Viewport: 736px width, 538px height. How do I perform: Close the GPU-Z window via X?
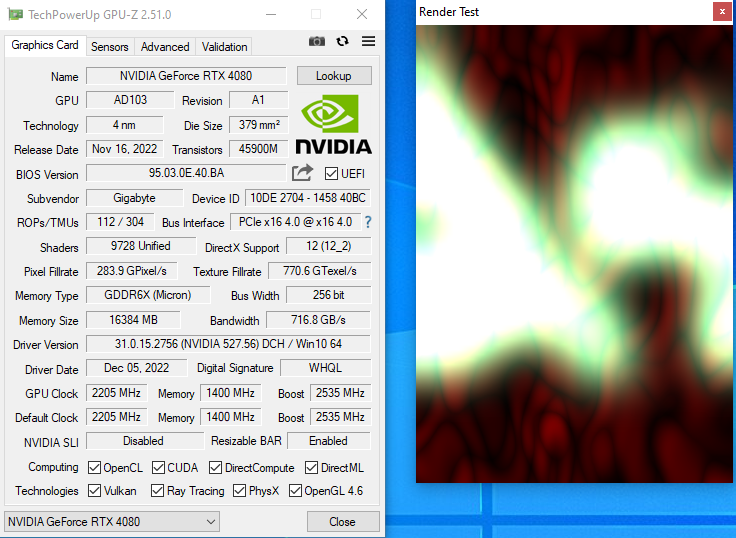click(x=362, y=15)
